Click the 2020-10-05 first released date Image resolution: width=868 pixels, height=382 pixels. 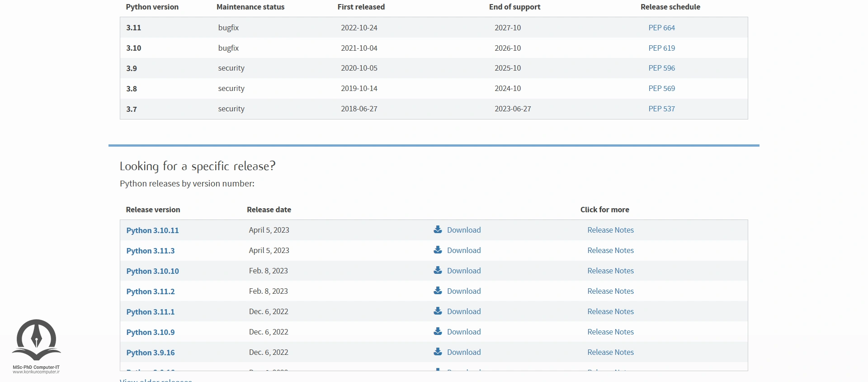(359, 68)
